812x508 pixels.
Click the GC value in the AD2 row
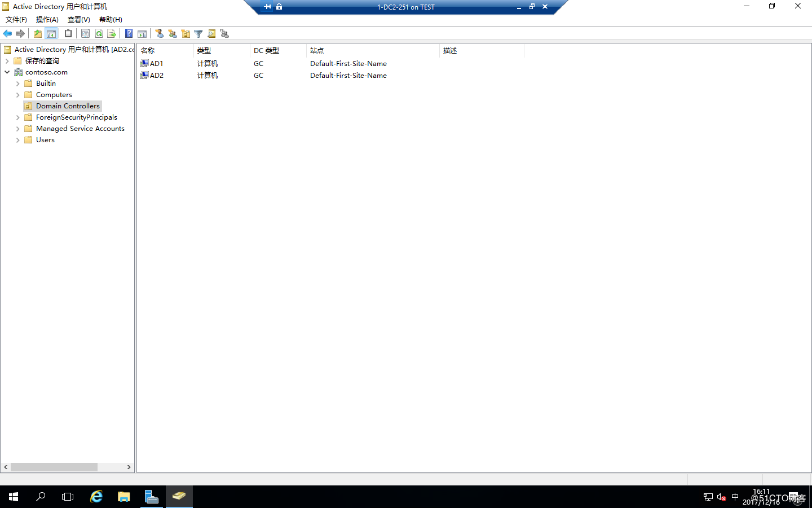(258, 76)
